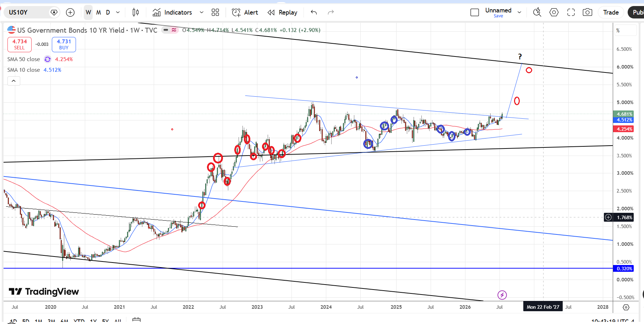This screenshot has width=644, height=324.
Task: Click the 2024 label on the time axis
Action: click(x=326, y=307)
